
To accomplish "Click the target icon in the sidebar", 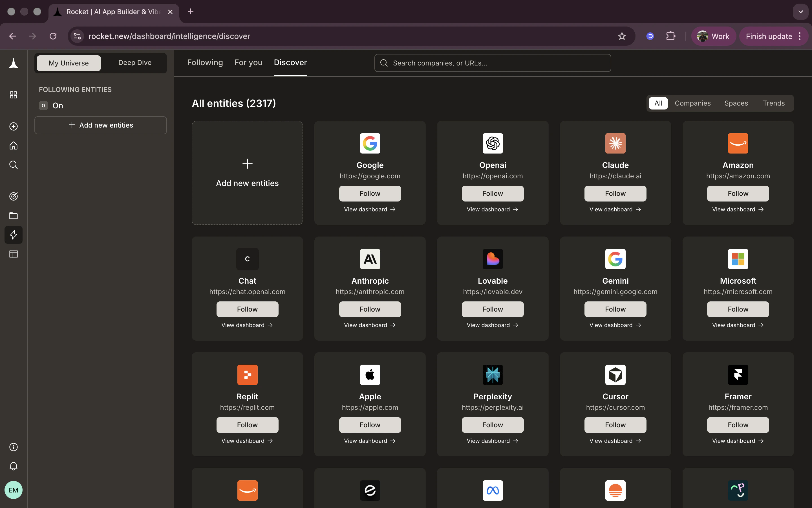I will (14, 196).
